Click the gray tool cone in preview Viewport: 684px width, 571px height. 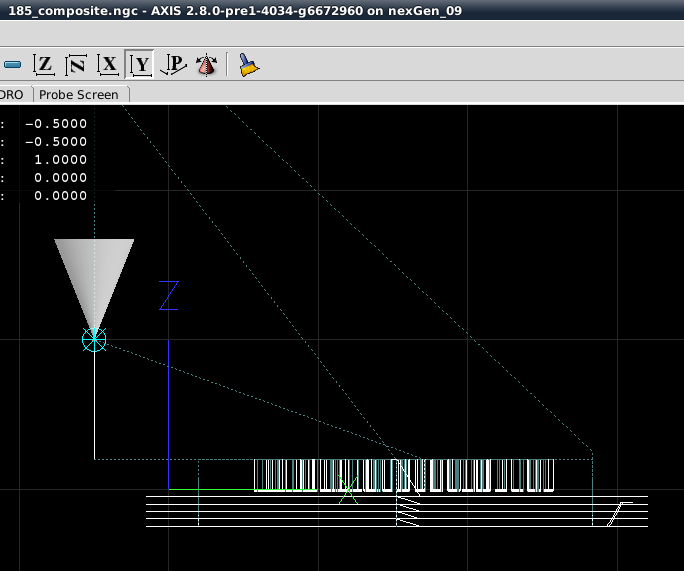point(94,270)
